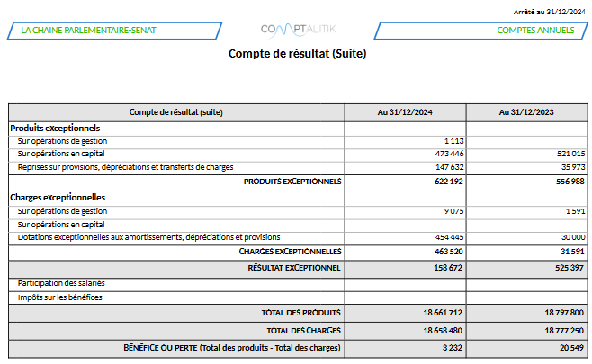Click the 'Dotations exceptionnelles aux amortissements' row label
This screenshot has height=364, width=592.
click(x=148, y=237)
